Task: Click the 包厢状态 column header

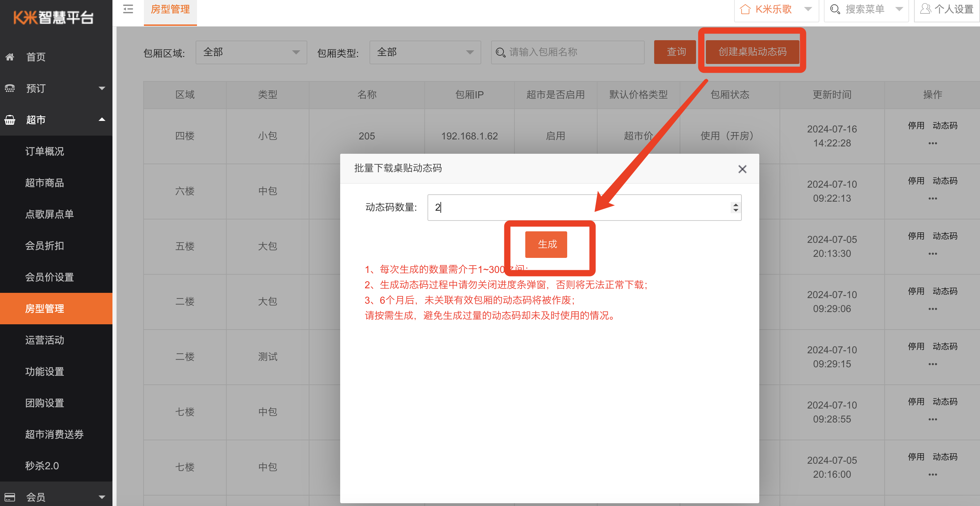Action: (730, 95)
